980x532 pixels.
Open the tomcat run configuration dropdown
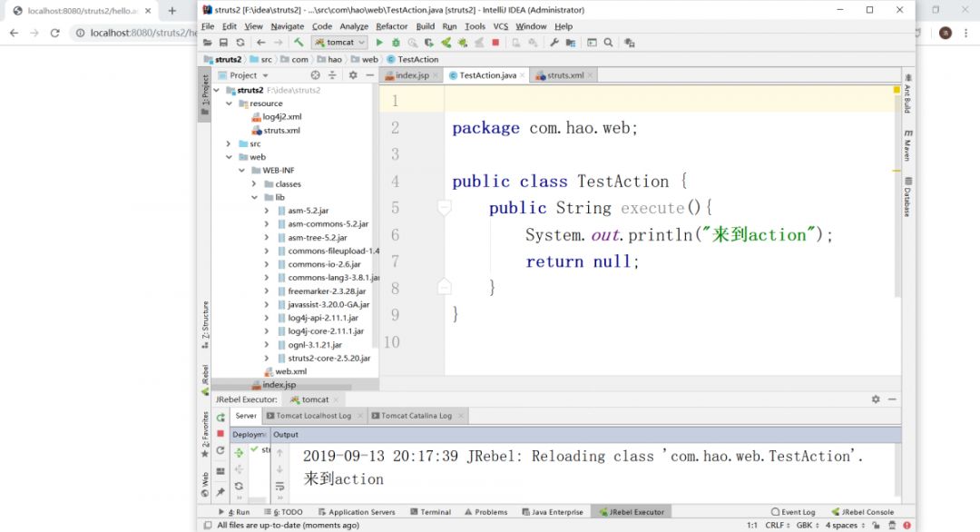click(338, 43)
